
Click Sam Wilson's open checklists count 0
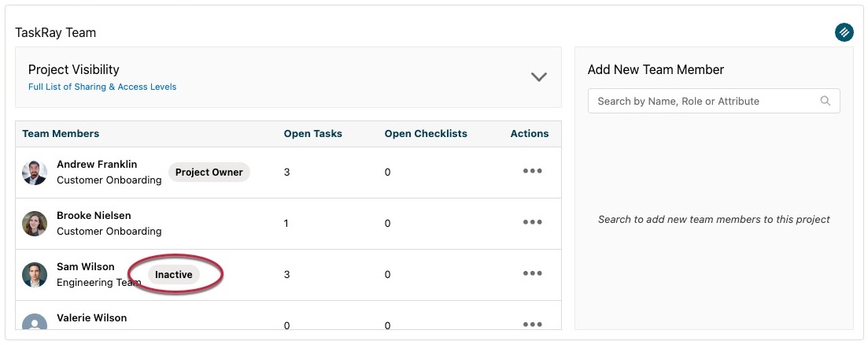[x=387, y=275]
